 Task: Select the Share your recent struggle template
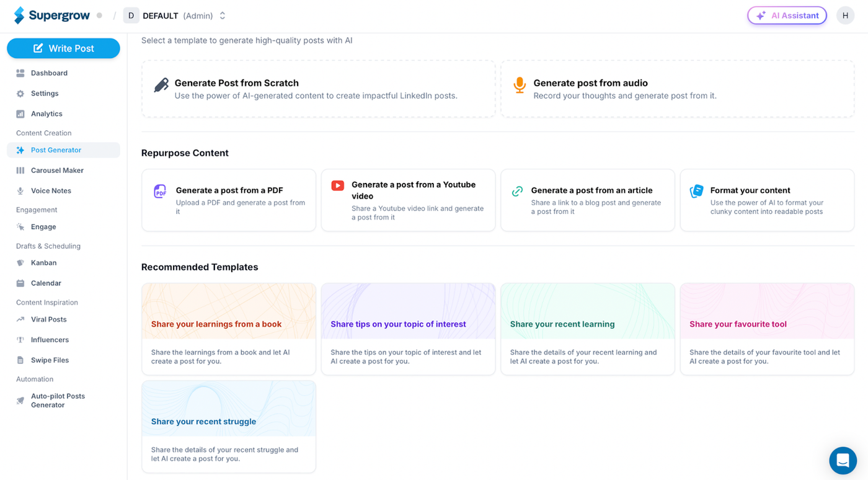coord(229,427)
